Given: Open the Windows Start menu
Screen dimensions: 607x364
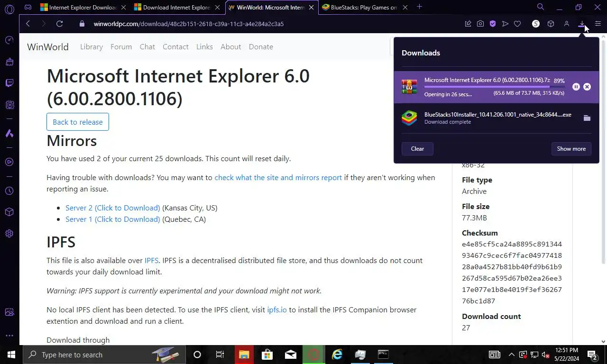Looking at the screenshot, I should pos(11,355).
